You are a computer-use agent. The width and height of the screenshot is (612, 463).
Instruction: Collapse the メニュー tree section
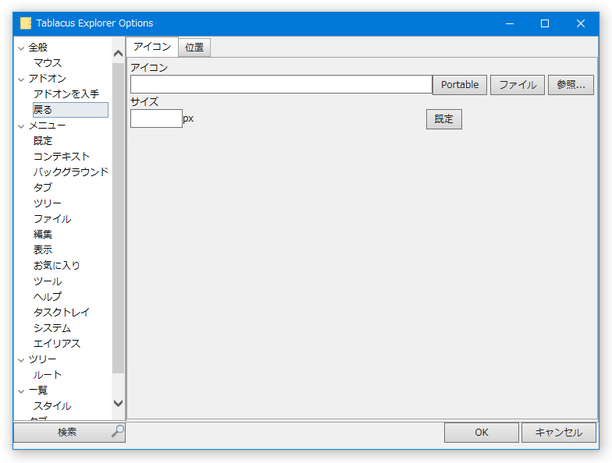point(21,126)
